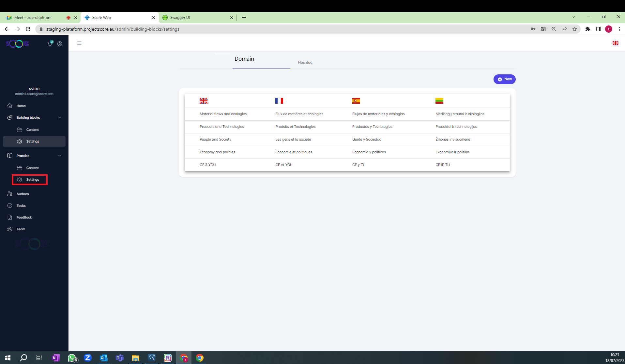Open the FeedBack page

coord(24,217)
